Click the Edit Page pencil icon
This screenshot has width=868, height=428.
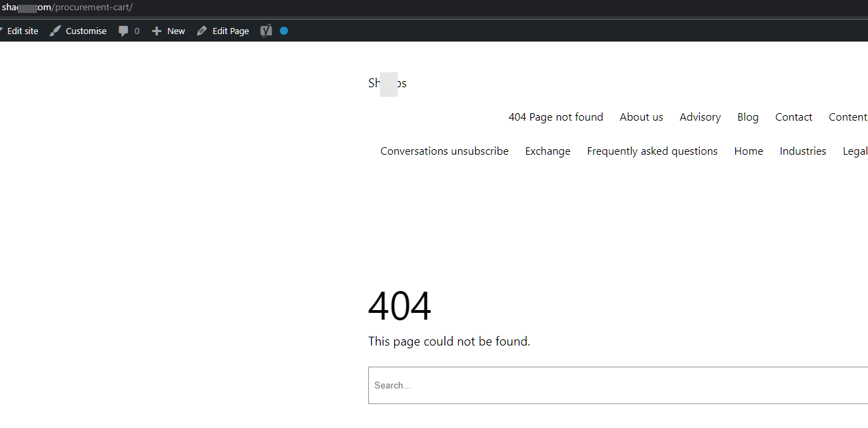pyautogui.click(x=202, y=31)
